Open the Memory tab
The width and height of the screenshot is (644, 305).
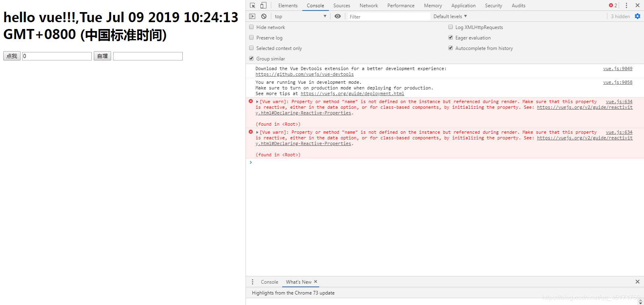433,6
